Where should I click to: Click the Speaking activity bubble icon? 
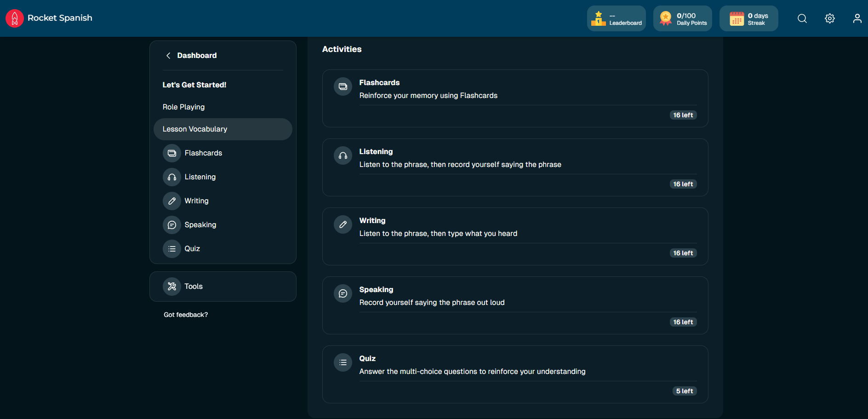point(343,293)
